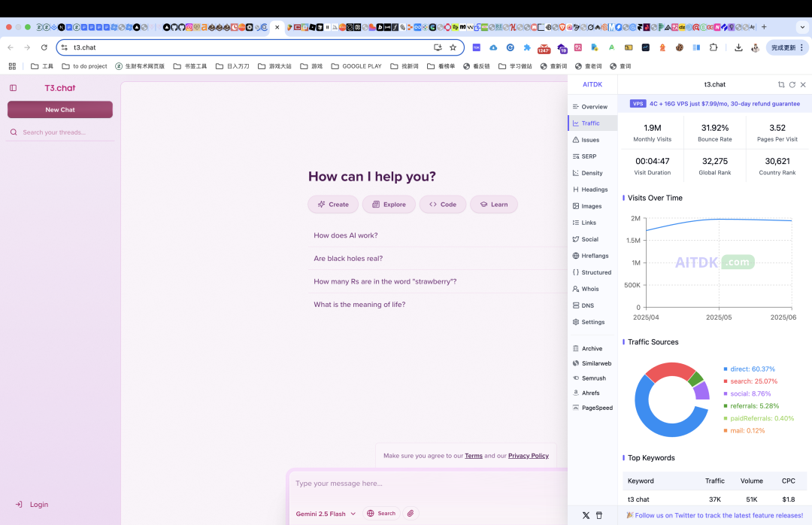
Task: Open the GOOGLE PLAY bookmark folder
Action: pos(356,66)
